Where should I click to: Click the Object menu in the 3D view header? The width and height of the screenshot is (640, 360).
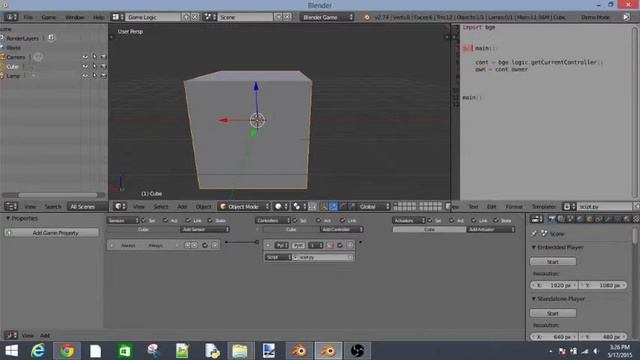click(203, 207)
